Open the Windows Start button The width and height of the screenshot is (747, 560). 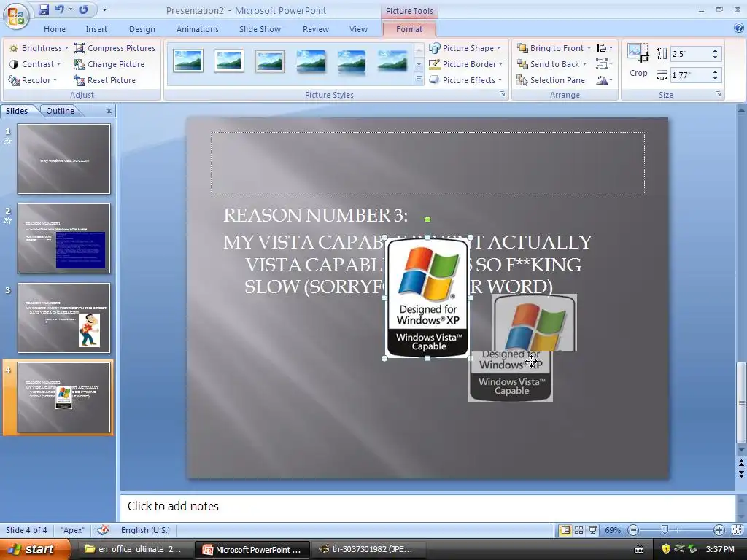click(34, 549)
